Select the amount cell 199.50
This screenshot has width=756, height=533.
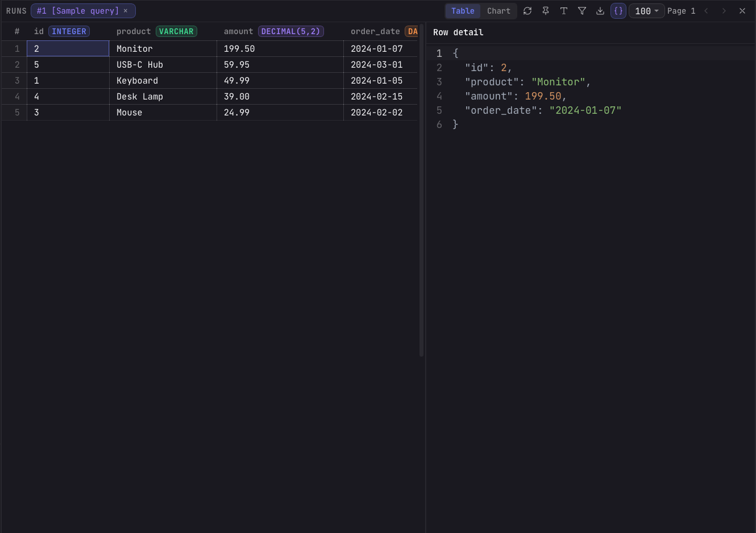click(280, 49)
